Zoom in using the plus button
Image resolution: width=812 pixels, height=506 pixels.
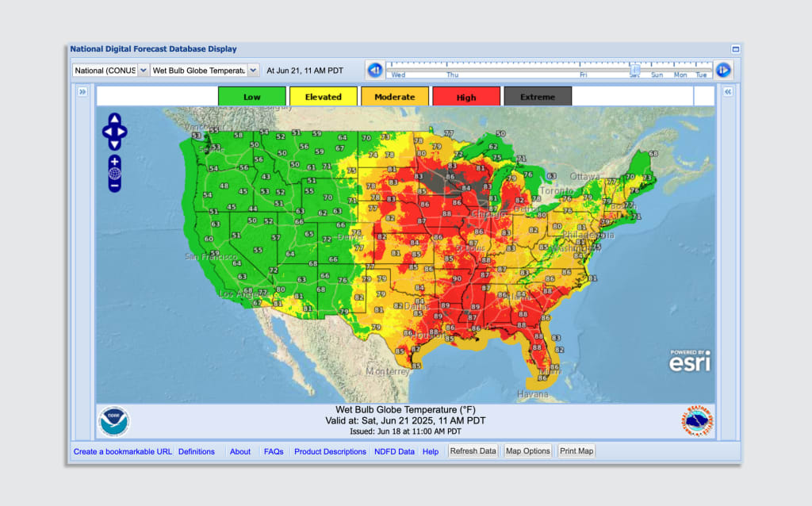[x=114, y=162]
